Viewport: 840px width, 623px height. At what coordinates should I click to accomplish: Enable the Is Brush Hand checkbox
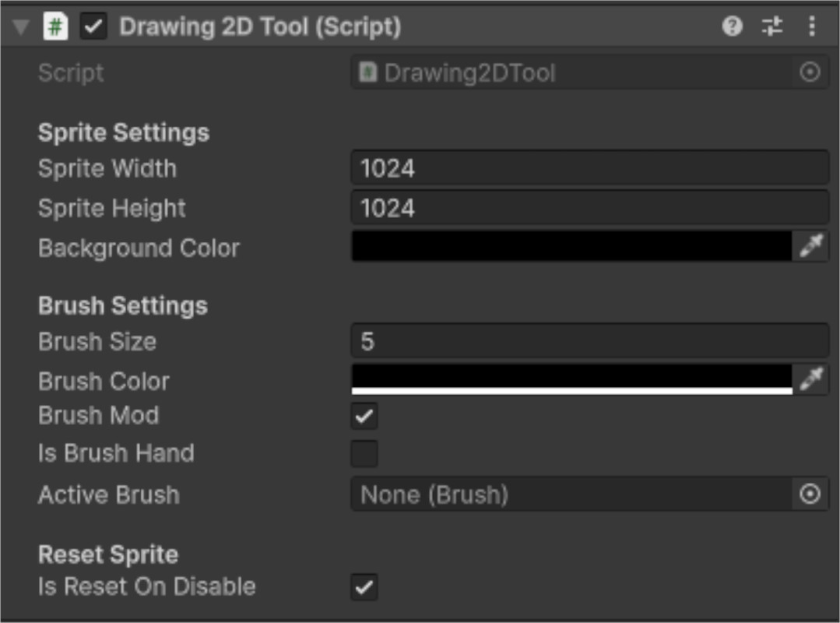tap(364, 453)
